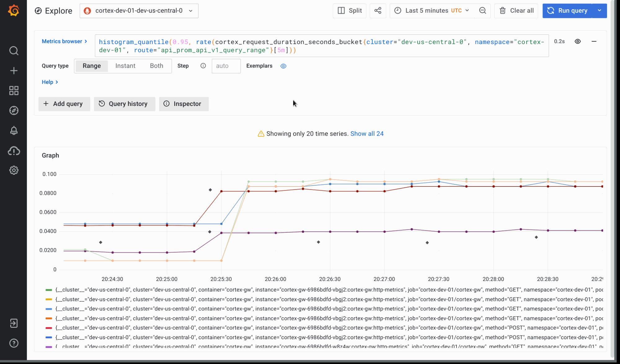Click the Step auto input field
Image resolution: width=620 pixels, height=364 pixels.
226,66
